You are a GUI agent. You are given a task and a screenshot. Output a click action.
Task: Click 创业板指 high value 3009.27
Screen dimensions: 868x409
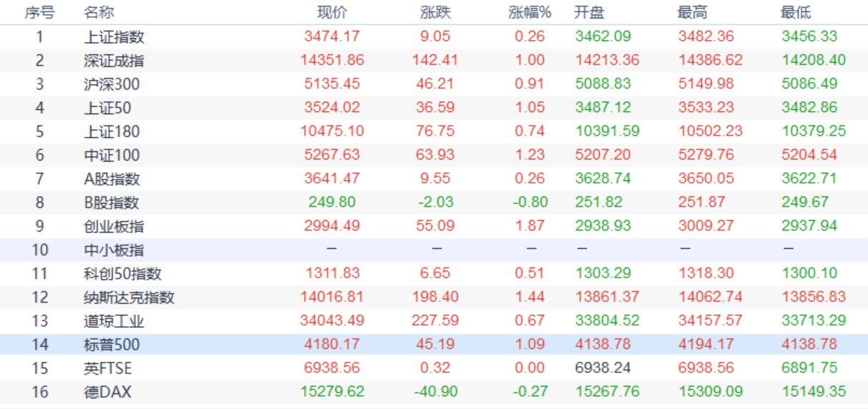click(x=706, y=225)
